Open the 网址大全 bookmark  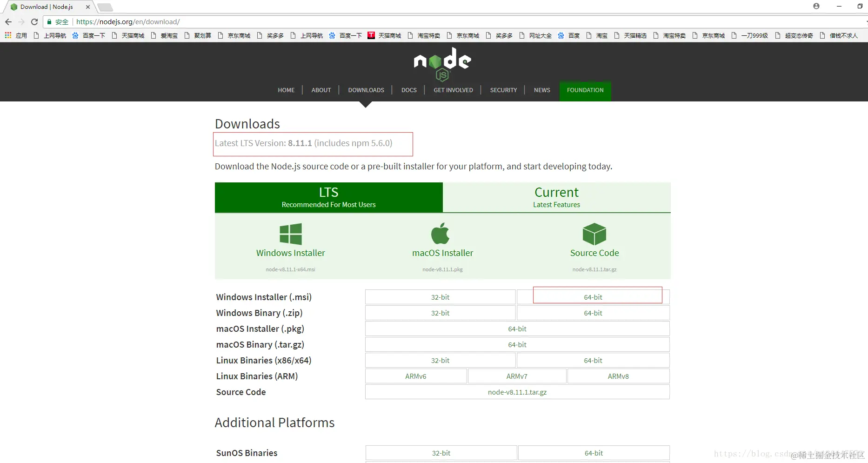[535, 35]
